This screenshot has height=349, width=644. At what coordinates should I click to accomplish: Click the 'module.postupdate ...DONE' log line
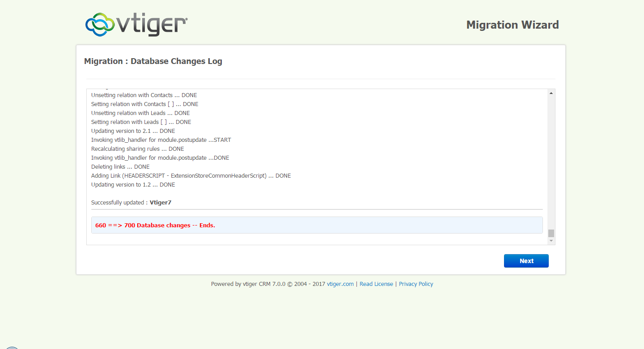(160, 158)
